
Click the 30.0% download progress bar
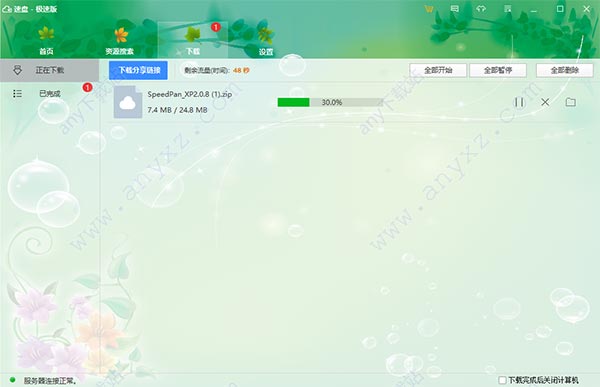[331, 102]
